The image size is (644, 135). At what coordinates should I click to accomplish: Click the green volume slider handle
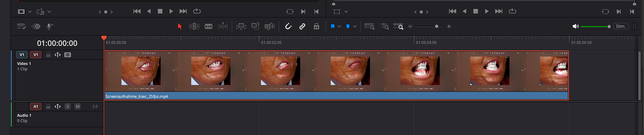pyautogui.click(x=609, y=26)
